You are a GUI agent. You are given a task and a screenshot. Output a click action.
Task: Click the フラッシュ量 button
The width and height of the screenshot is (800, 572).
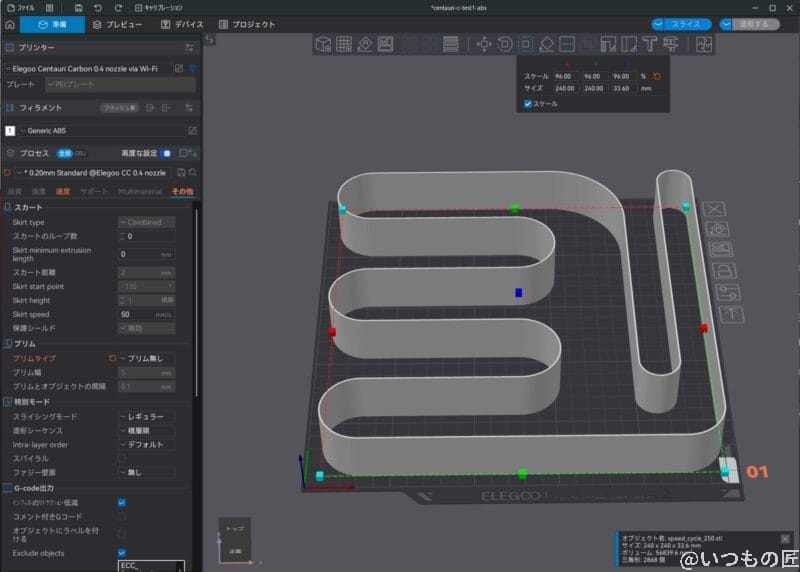(119, 108)
